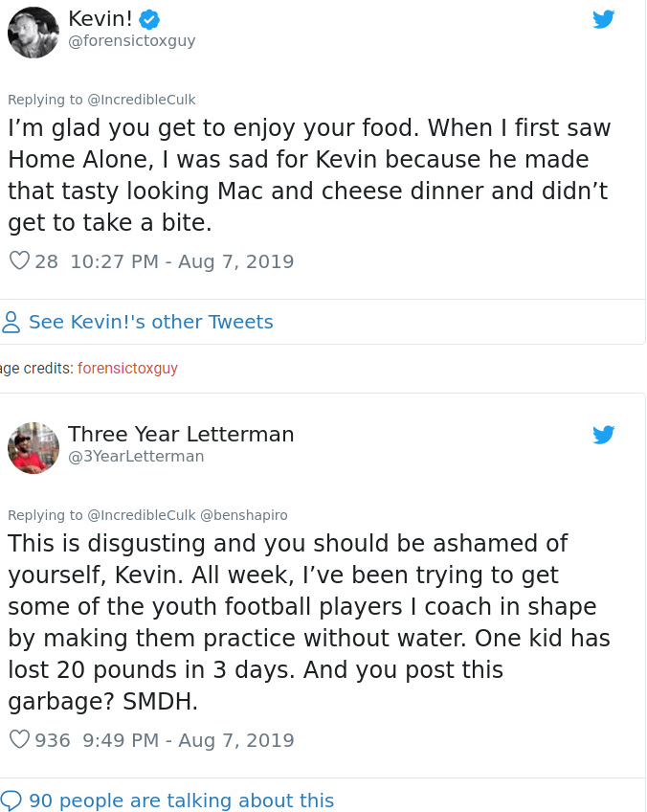Open 10:27 PM - Aug 7, 2019 timestamp

pyautogui.click(x=182, y=260)
